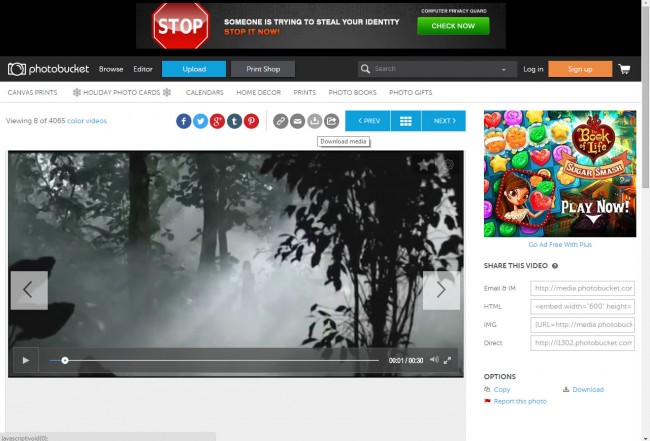Image resolution: width=650 pixels, height=441 pixels.
Task: Pin video with Pinterest icon
Action: [x=251, y=121]
